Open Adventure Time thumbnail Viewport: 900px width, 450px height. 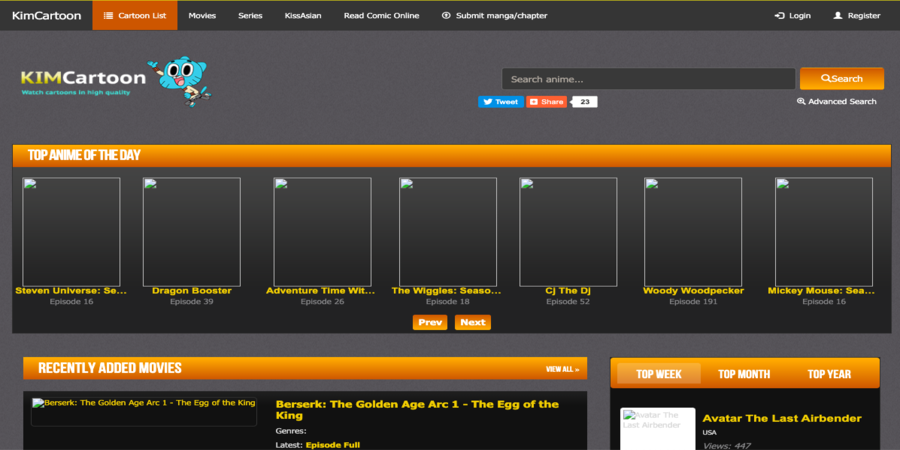click(323, 232)
